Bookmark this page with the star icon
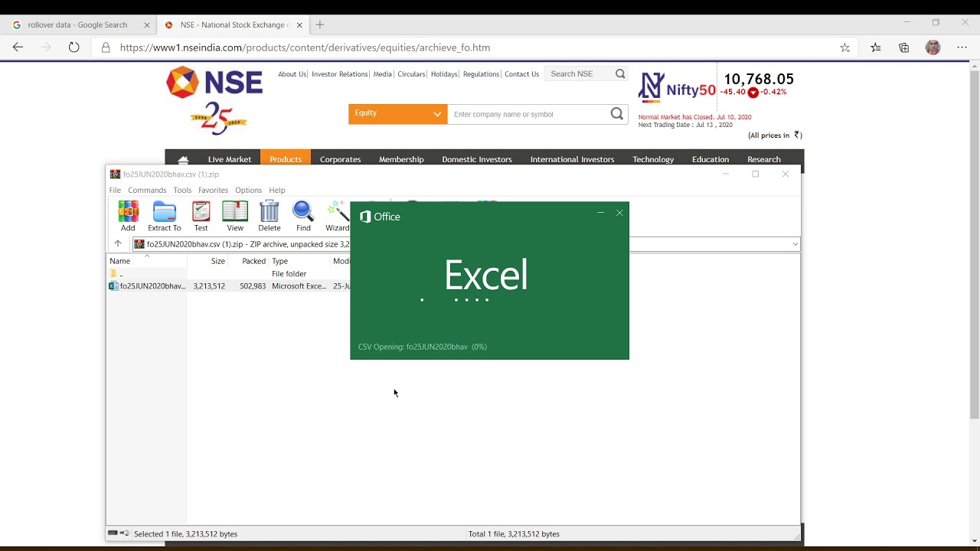980x551 pixels. [844, 47]
